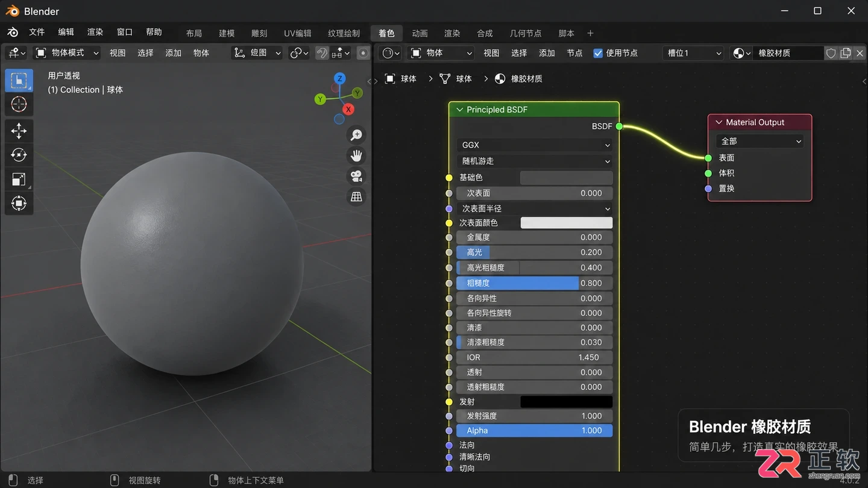The image size is (868, 488).
Task: Toggle the snapping magnet icon
Action: 322,53
